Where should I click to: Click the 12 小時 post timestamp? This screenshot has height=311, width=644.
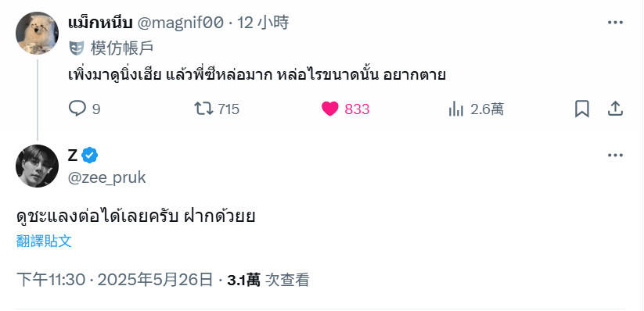tap(263, 23)
